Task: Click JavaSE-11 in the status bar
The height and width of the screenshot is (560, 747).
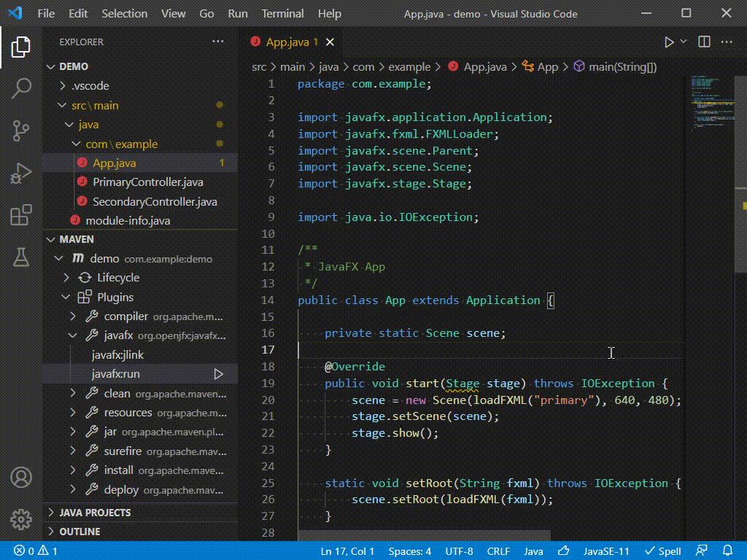Action: (x=605, y=551)
